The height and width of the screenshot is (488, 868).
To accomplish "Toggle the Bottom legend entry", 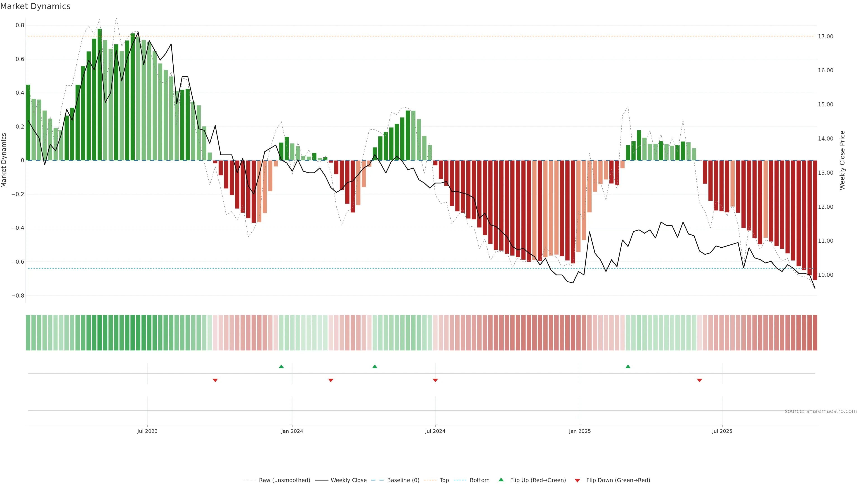I will coord(479,480).
